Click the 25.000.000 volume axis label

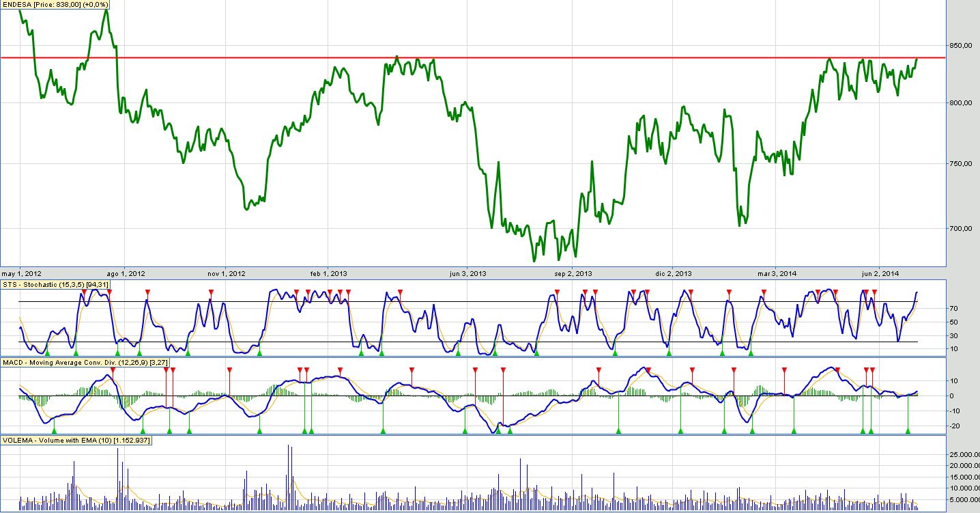[x=964, y=454]
